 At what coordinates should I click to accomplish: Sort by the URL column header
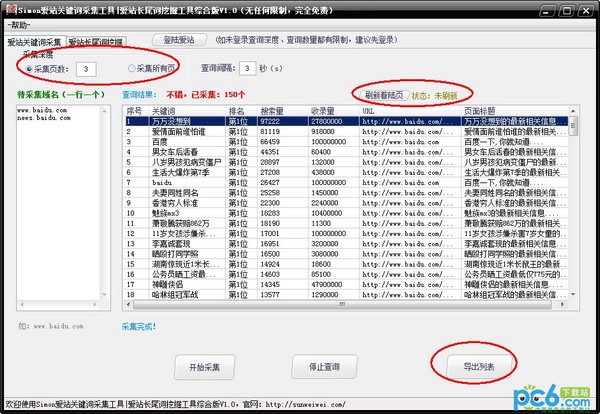click(x=410, y=111)
